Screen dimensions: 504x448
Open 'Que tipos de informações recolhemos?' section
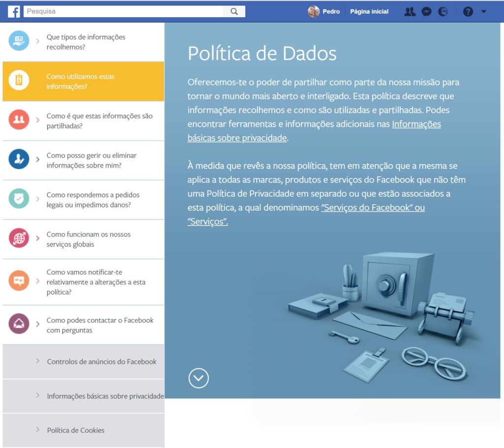tap(83, 42)
